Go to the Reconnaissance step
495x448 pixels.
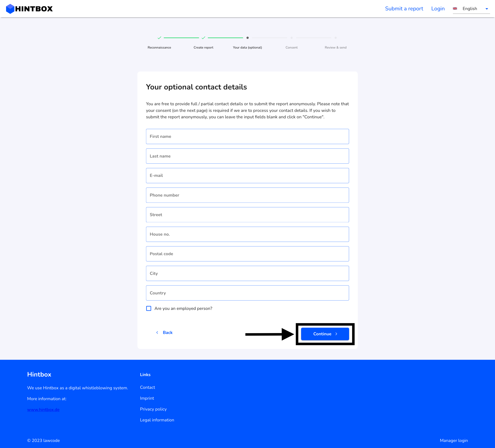pos(159,47)
